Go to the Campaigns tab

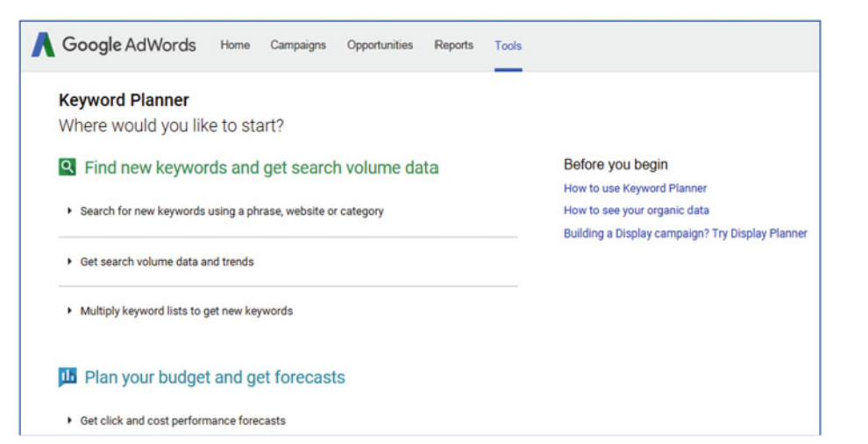click(298, 46)
